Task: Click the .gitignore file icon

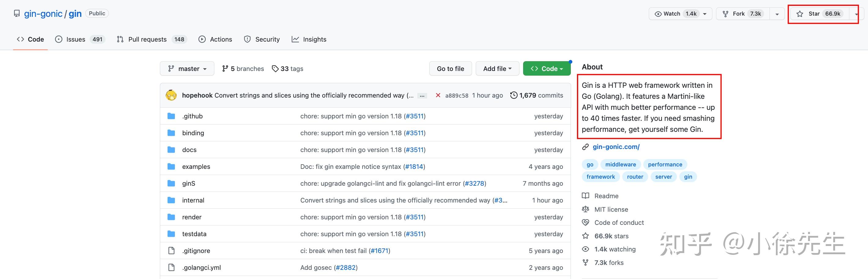Action: 171,251
